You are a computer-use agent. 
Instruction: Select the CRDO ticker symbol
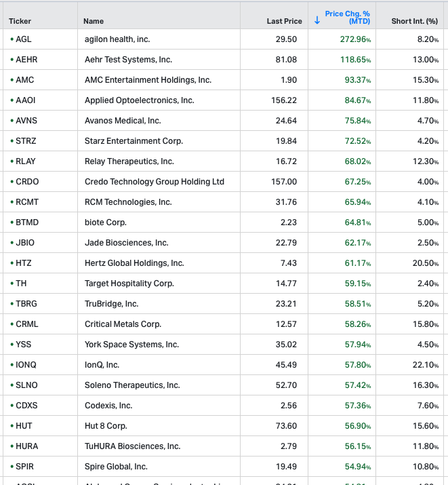click(x=26, y=182)
